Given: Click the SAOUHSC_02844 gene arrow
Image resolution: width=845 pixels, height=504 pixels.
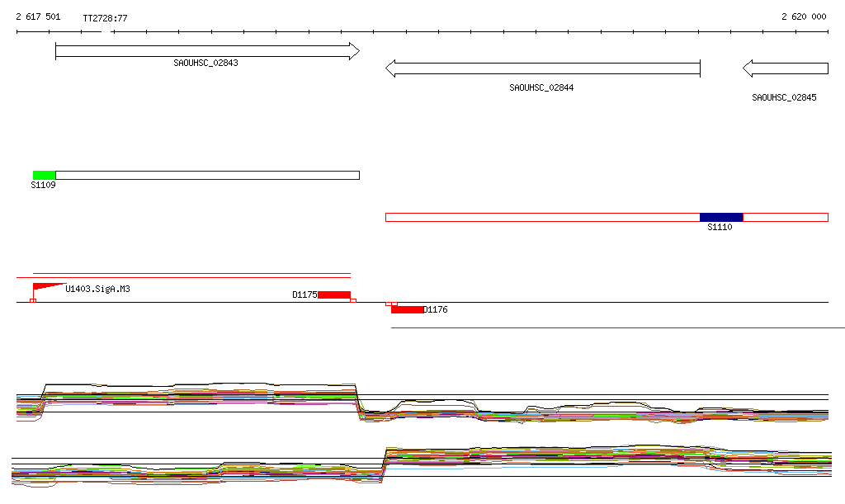Looking at the screenshot, I should point(543,68).
